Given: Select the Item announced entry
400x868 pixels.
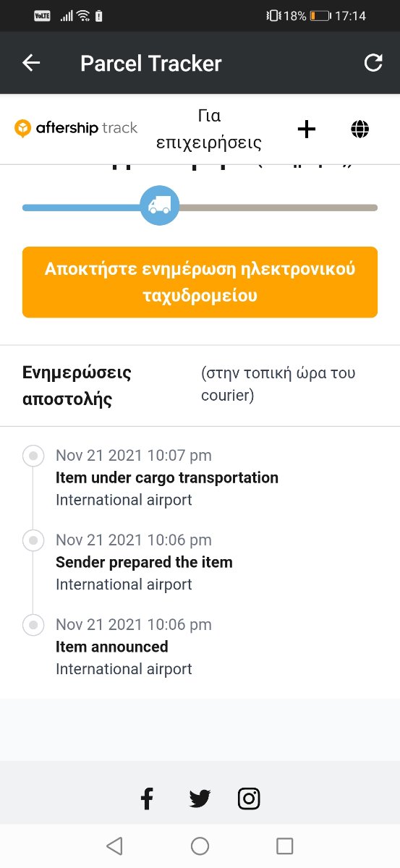Looking at the screenshot, I should click(134, 647).
